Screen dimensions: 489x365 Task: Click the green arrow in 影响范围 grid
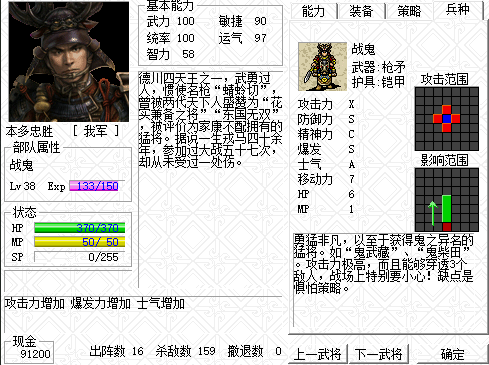(433, 213)
